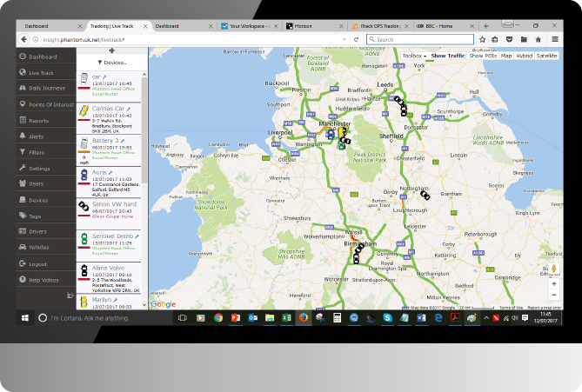The height and width of the screenshot is (392, 582).
Task: Click the browser back arrow
Action: point(23,39)
